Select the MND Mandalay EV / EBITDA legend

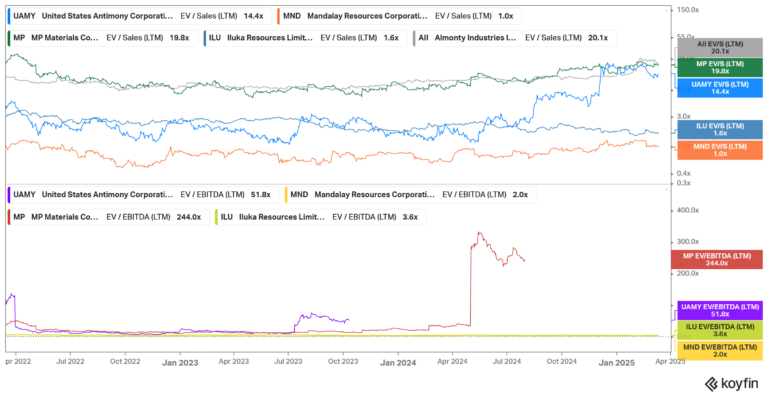click(410, 194)
